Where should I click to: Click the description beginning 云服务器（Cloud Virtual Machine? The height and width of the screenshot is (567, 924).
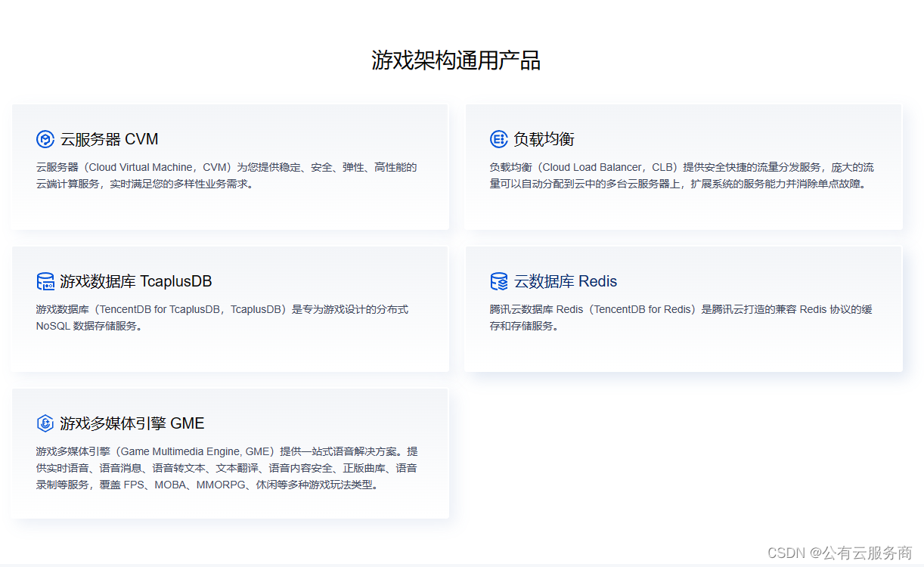click(x=227, y=175)
